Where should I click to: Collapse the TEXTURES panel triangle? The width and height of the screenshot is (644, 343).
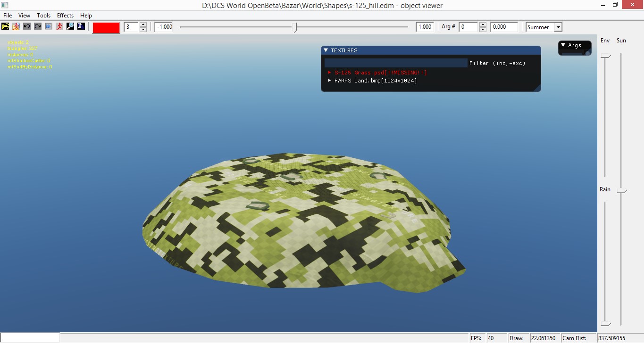[x=326, y=50]
